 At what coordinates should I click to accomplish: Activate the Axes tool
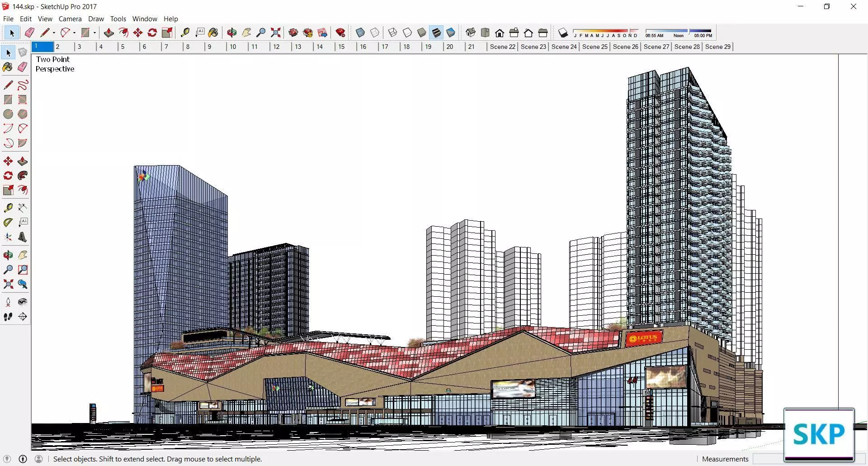click(x=8, y=237)
